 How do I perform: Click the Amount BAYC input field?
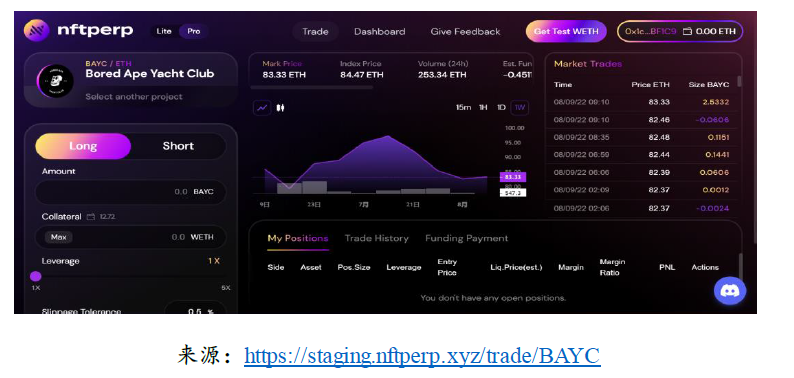(x=131, y=192)
